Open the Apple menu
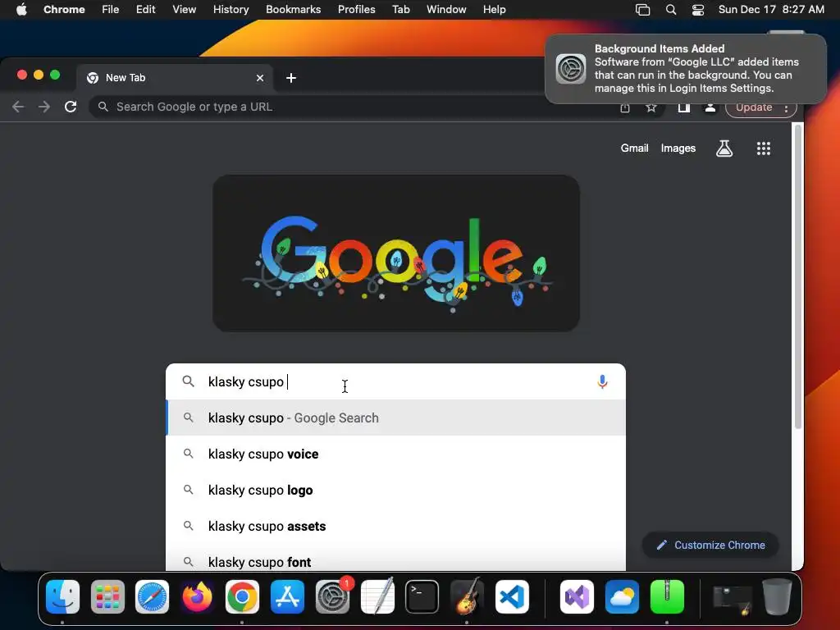The image size is (840, 630). coord(21,10)
